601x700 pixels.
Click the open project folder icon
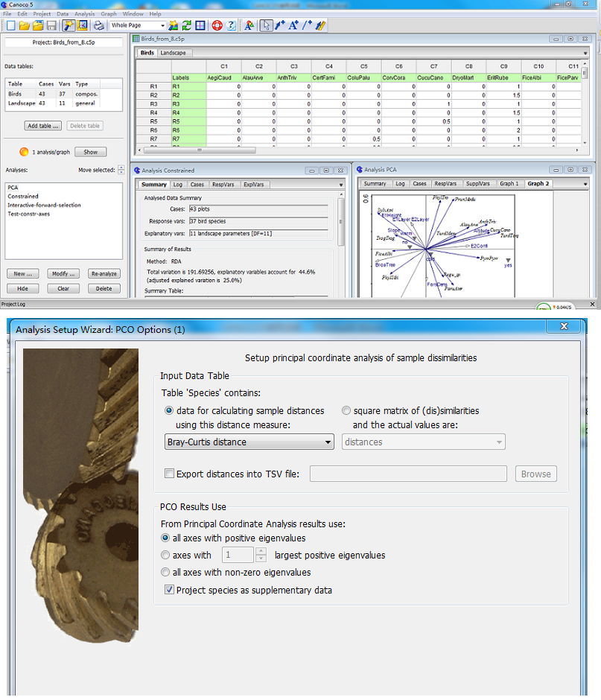24,25
